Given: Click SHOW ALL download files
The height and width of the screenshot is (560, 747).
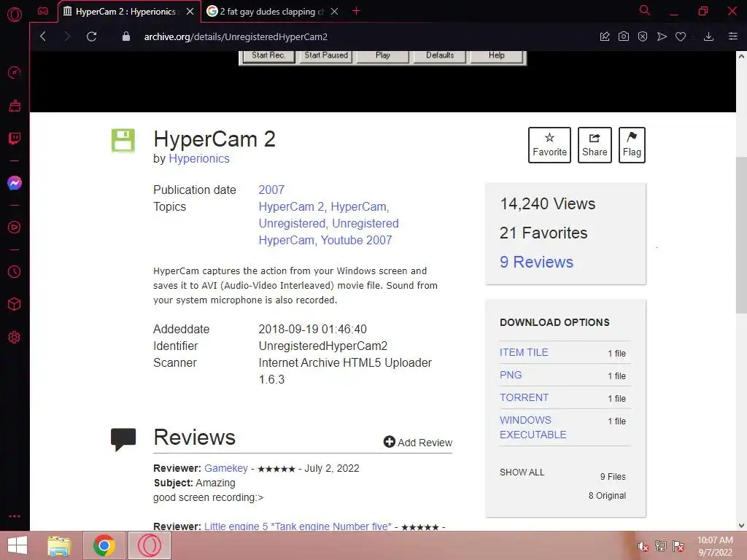Looking at the screenshot, I should pyautogui.click(x=522, y=472).
